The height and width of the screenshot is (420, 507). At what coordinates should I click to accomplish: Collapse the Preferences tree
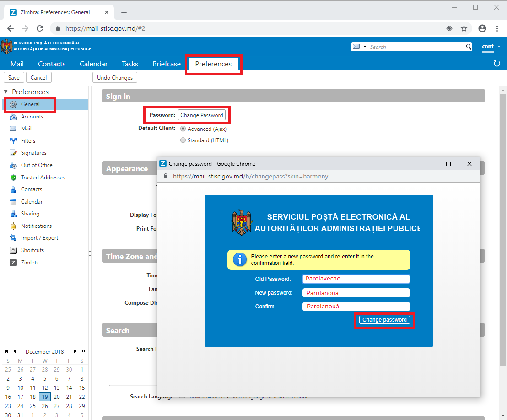click(6, 92)
